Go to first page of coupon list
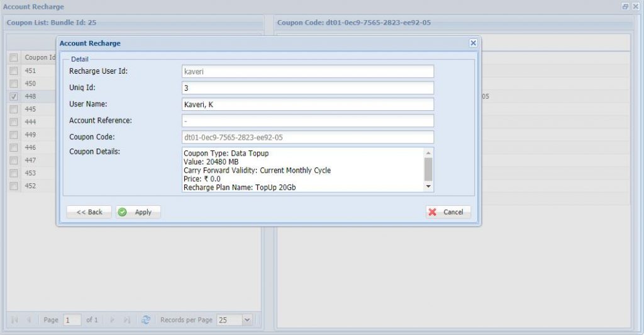 coord(14,320)
